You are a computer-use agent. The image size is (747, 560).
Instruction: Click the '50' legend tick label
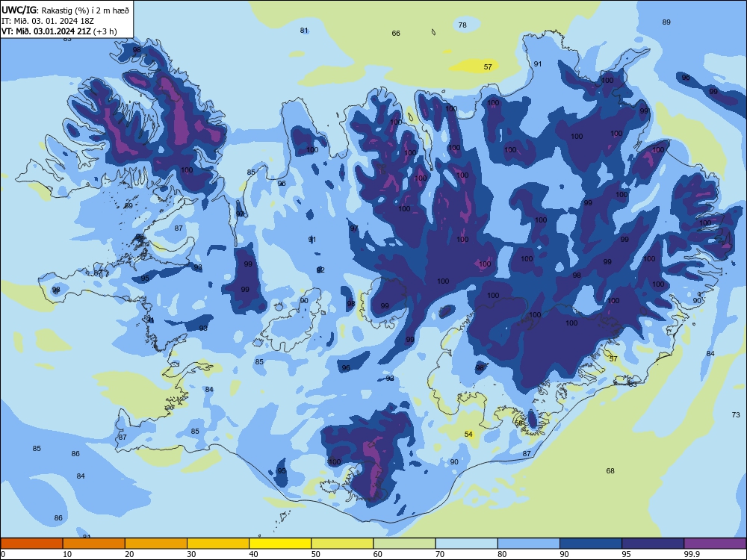(316, 554)
